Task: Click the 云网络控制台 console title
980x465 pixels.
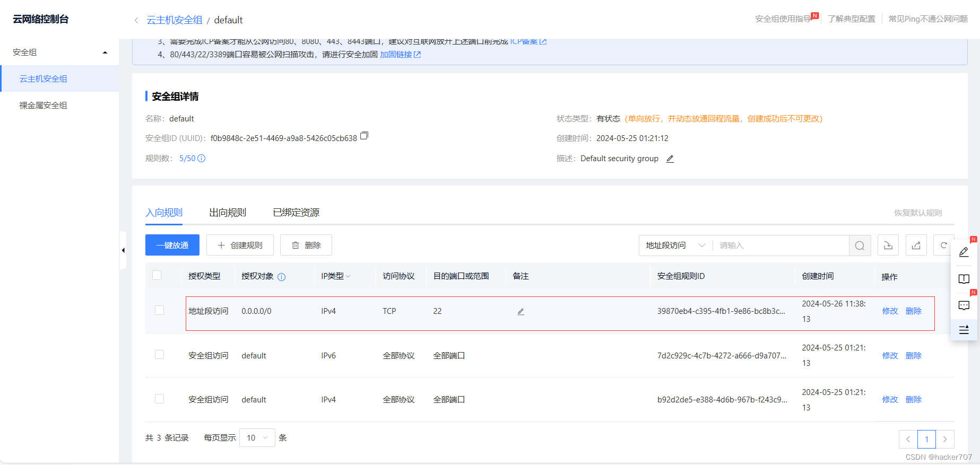Action: [41, 19]
